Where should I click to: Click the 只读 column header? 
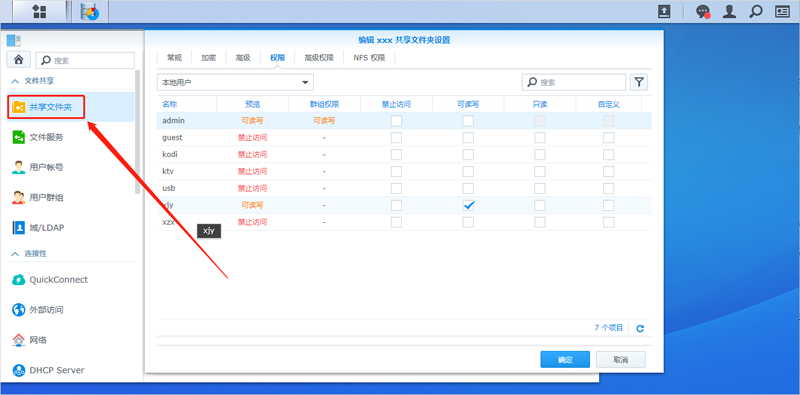(540, 104)
